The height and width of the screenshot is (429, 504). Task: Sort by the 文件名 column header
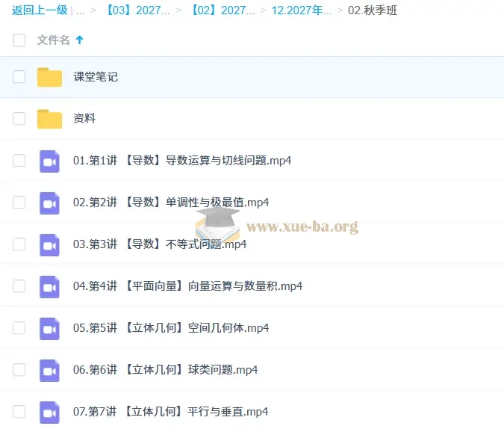point(53,40)
